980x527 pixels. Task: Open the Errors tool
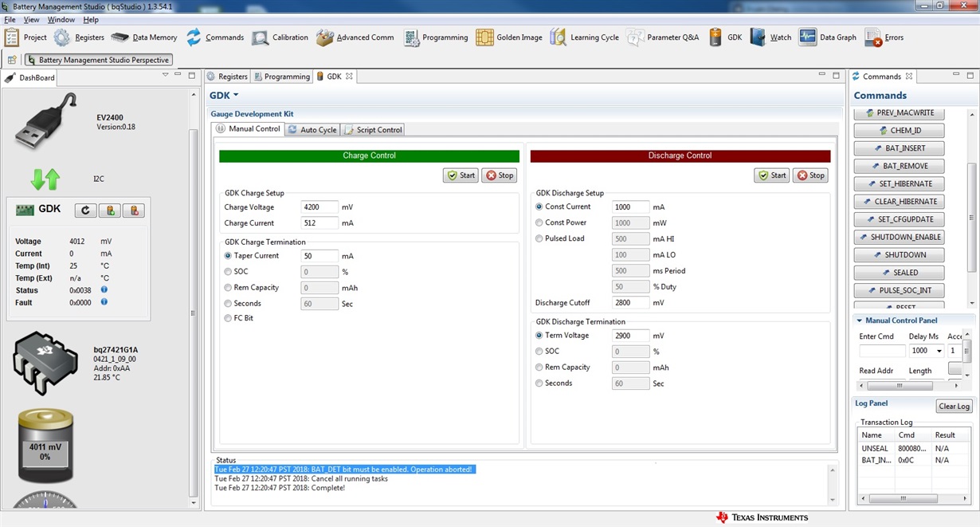[884, 37]
